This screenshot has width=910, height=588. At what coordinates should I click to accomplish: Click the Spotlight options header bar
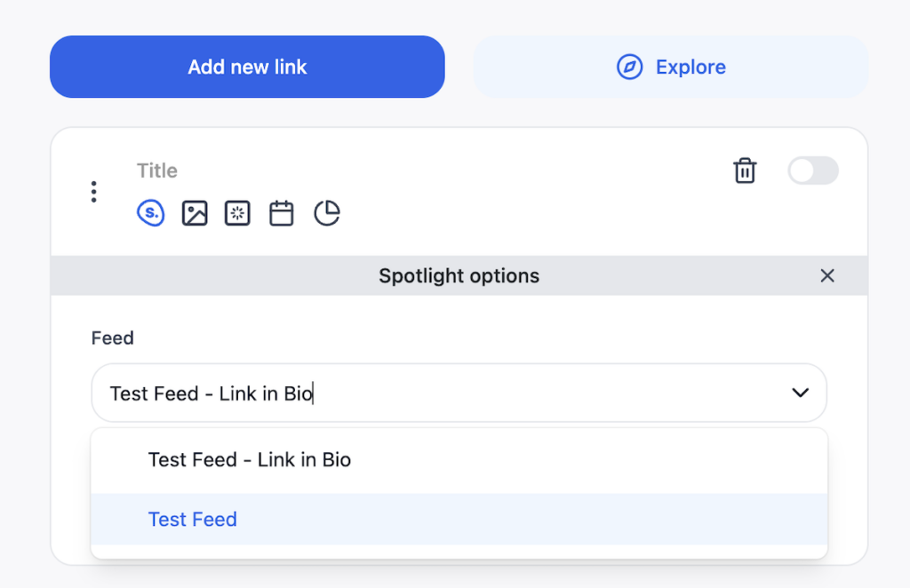pyautogui.click(x=459, y=275)
